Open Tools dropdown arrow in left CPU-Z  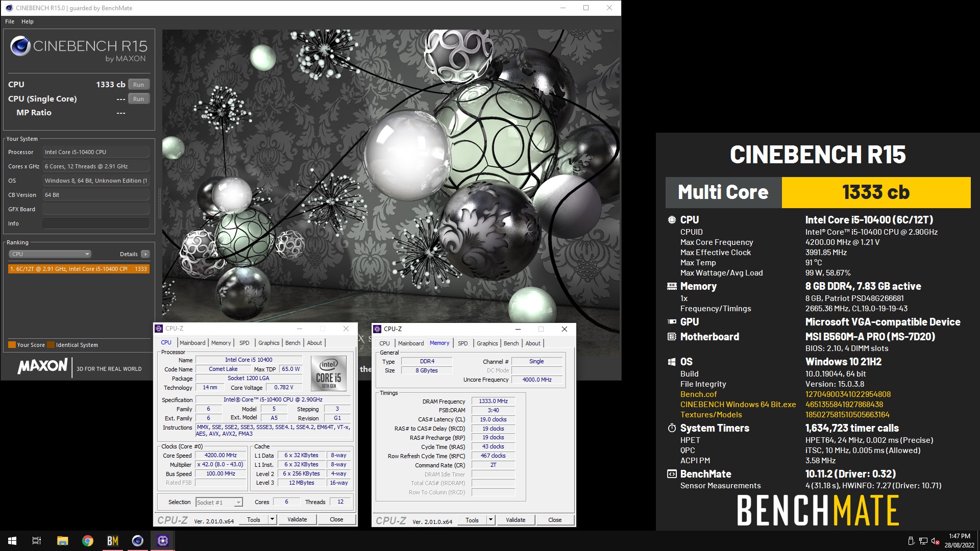coord(272,520)
